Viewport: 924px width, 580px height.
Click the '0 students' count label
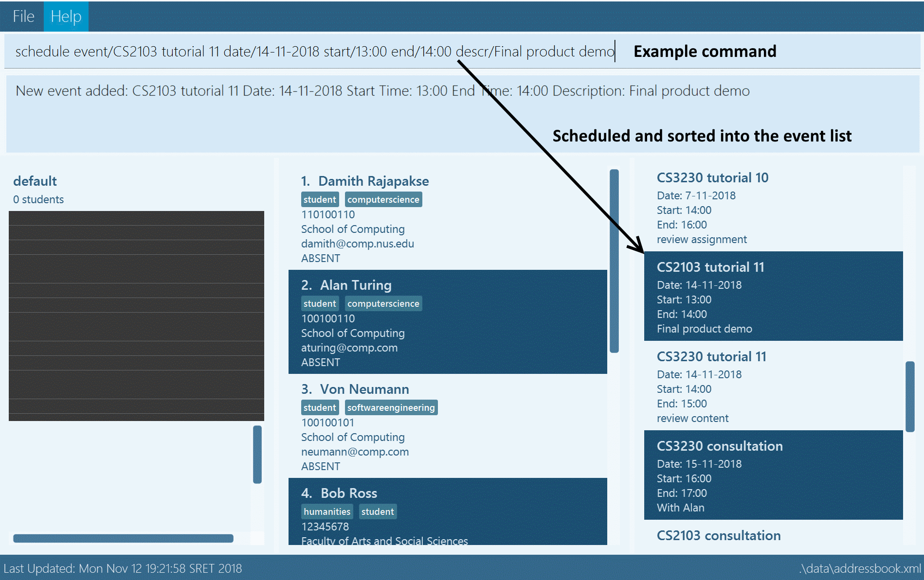click(x=38, y=199)
